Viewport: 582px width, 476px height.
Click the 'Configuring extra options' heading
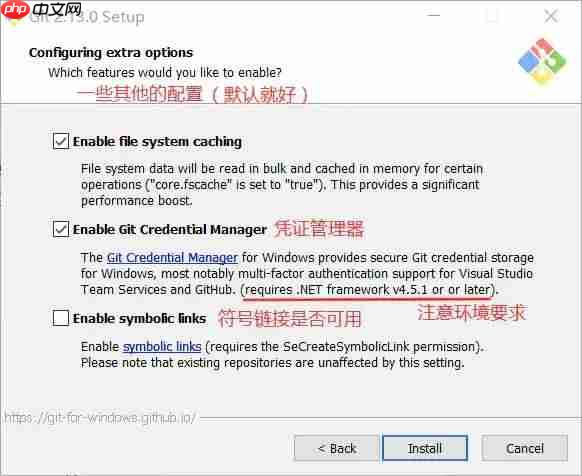[x=111, y=53]
